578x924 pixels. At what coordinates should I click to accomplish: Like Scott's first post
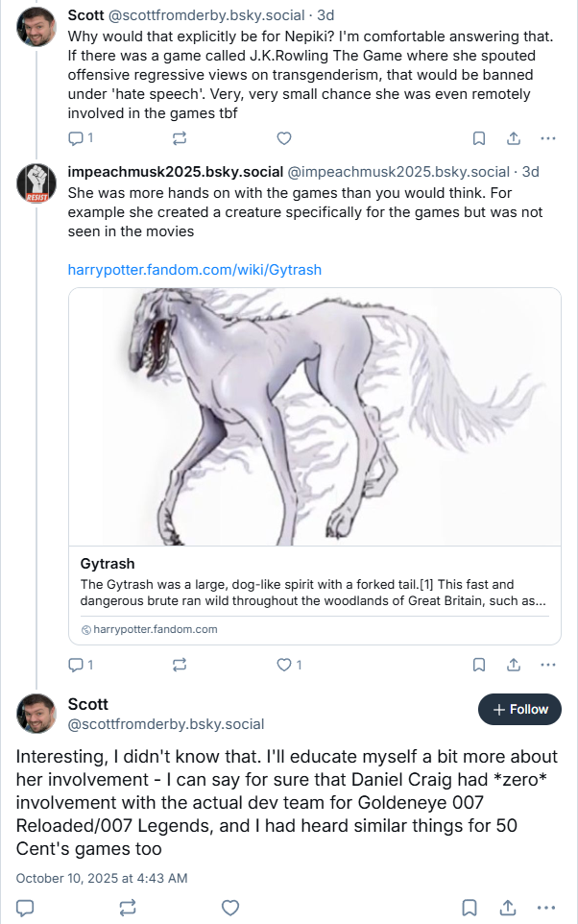(283, 138)
